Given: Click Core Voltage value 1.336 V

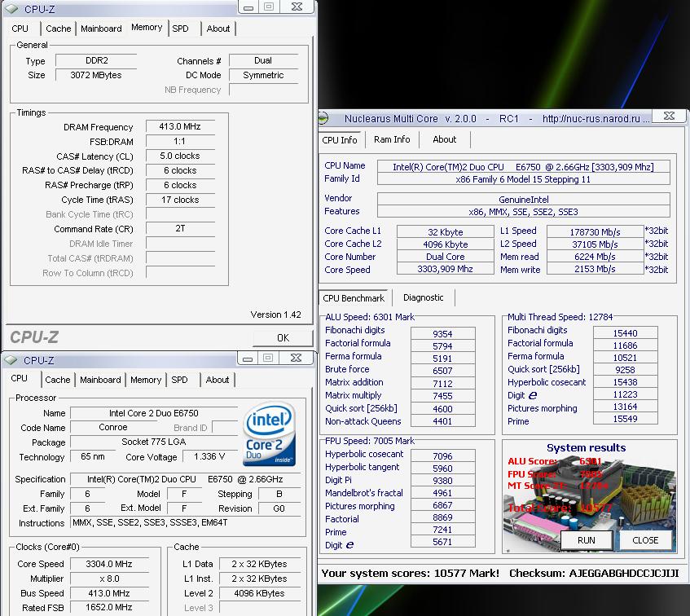Looking at the screenshot, I should tap(209, 457).
